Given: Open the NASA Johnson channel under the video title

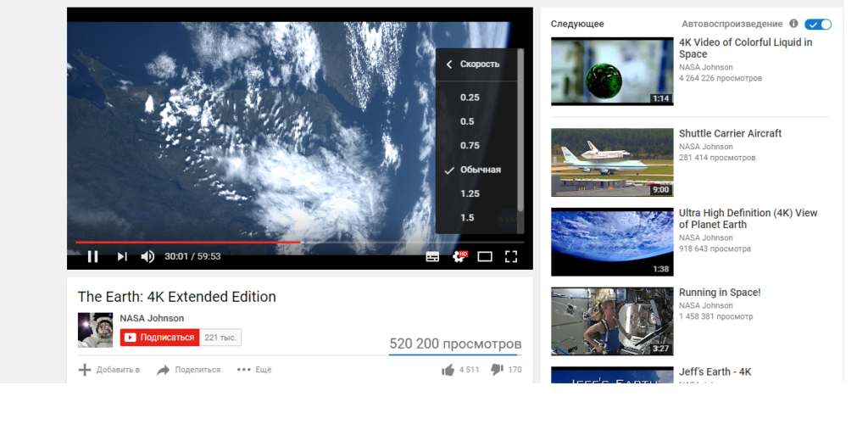Looking at the screenshot, I should pyautogui.click(x=152, y=318).
